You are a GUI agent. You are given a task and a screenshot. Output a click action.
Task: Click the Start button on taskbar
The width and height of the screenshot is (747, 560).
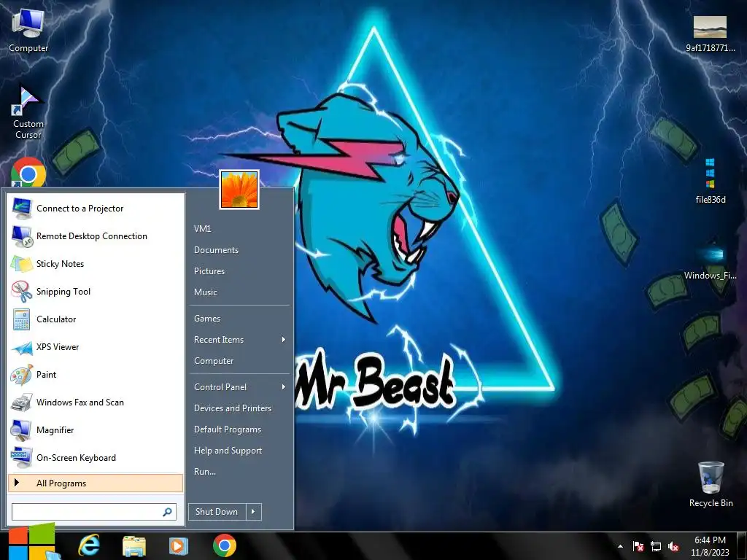[x=31, y=542]
